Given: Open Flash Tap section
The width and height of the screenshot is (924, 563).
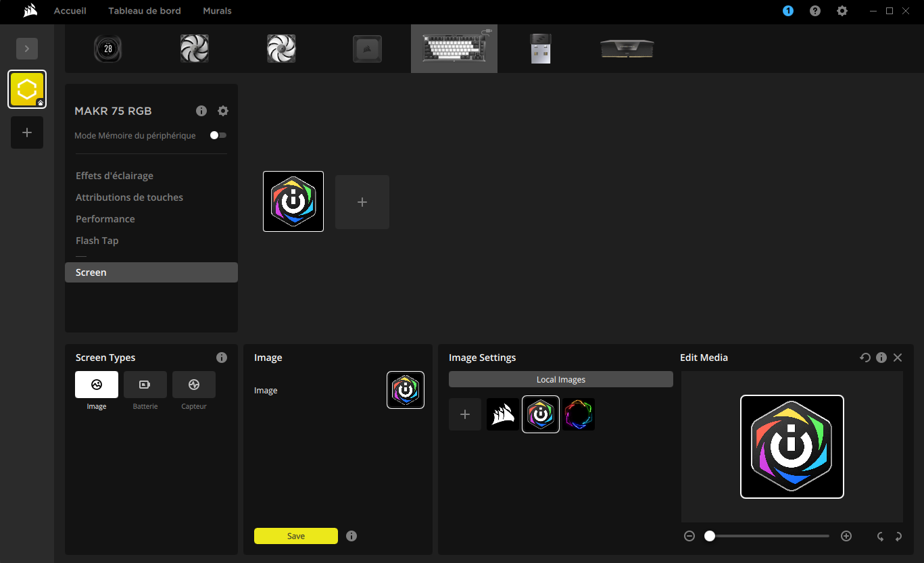Looking at the screenshot, I should (97, 241).
